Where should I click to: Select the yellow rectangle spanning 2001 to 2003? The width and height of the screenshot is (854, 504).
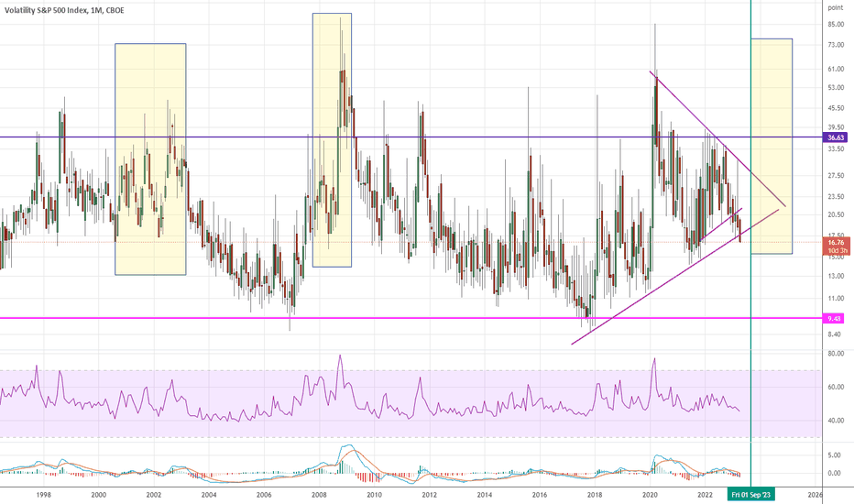150,159
